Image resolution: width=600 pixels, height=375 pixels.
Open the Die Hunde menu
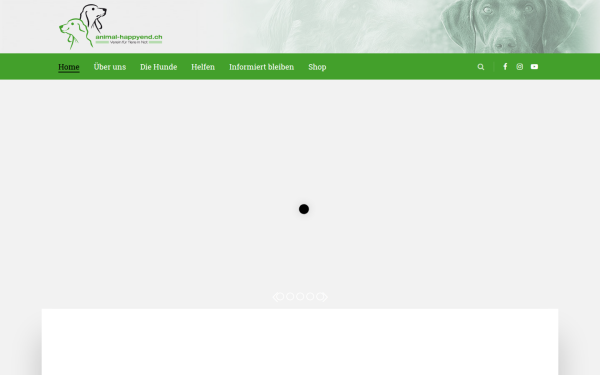pos(158,67)
